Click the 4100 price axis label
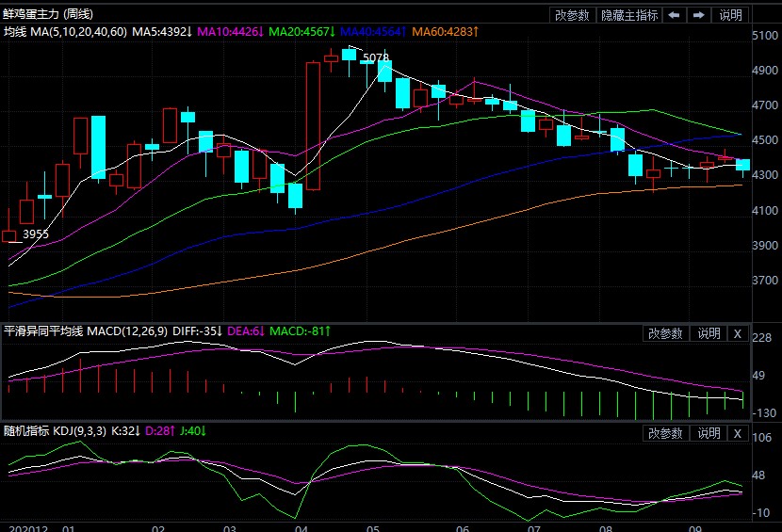 (765, 210)
